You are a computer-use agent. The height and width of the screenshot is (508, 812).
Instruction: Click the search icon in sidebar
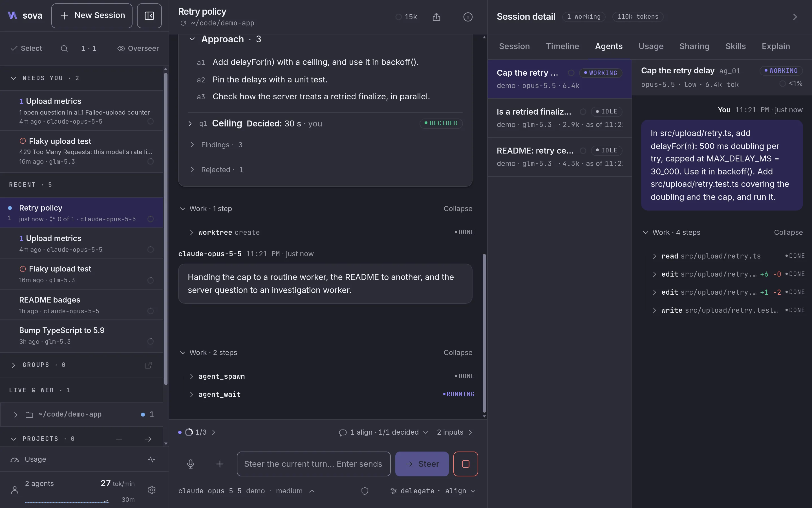[64, 48]
